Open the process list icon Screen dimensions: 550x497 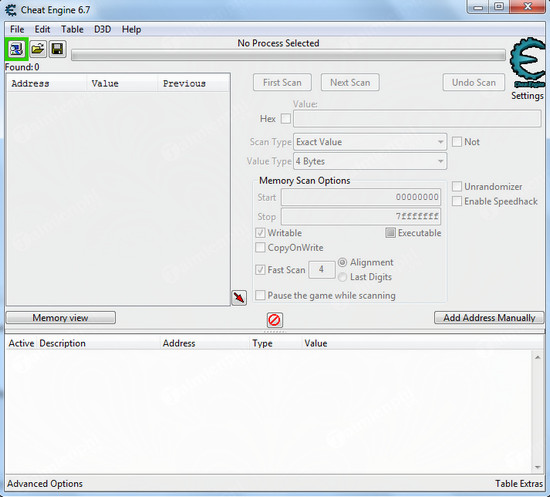click(x=16, y=49)
